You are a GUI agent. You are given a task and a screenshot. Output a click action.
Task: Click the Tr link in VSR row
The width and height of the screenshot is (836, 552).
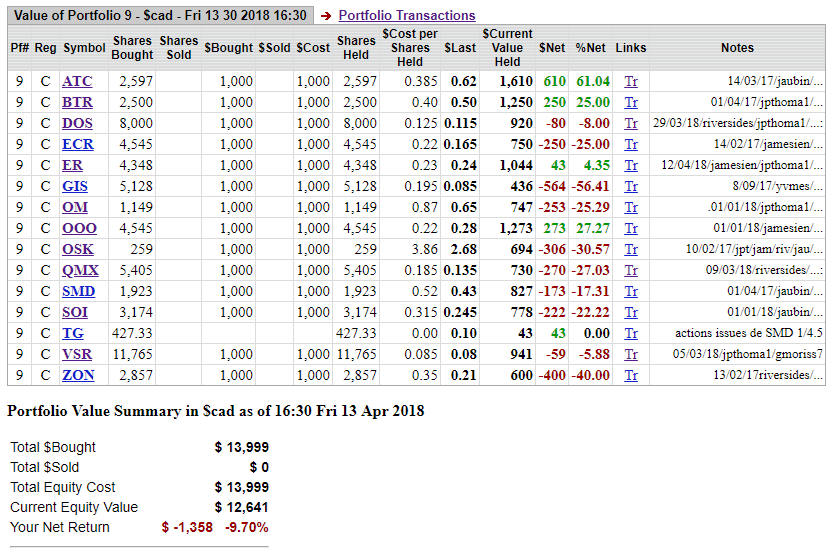(631, 354)
